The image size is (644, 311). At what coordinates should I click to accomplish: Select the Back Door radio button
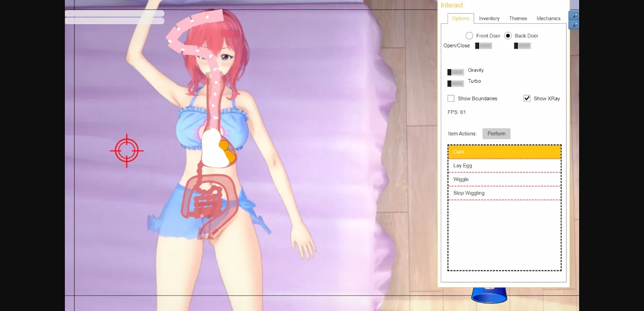pos(507,36)
